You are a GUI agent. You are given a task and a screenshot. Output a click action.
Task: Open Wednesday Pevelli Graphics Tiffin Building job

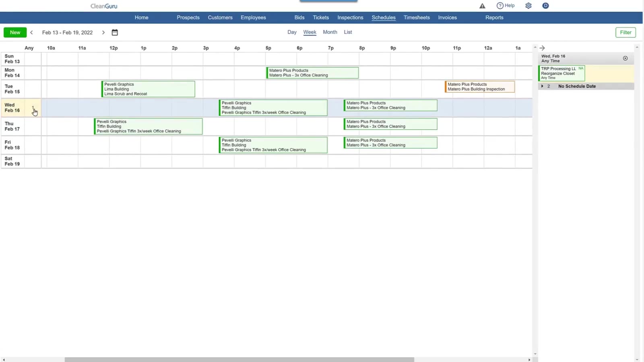(273, 108)
